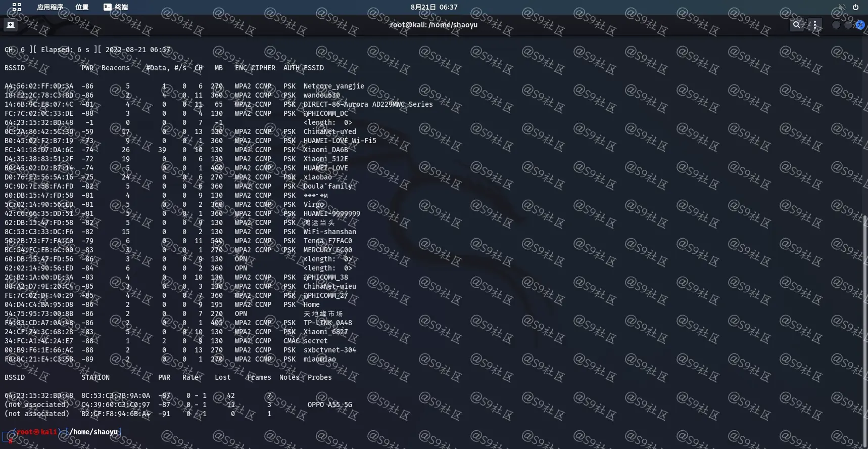Screen dimensions: 868x449
Task: Click ESSID DIRECT-86-Aurora AD229MWC Series
Action: pyautogui.click(x=368, y=104)
